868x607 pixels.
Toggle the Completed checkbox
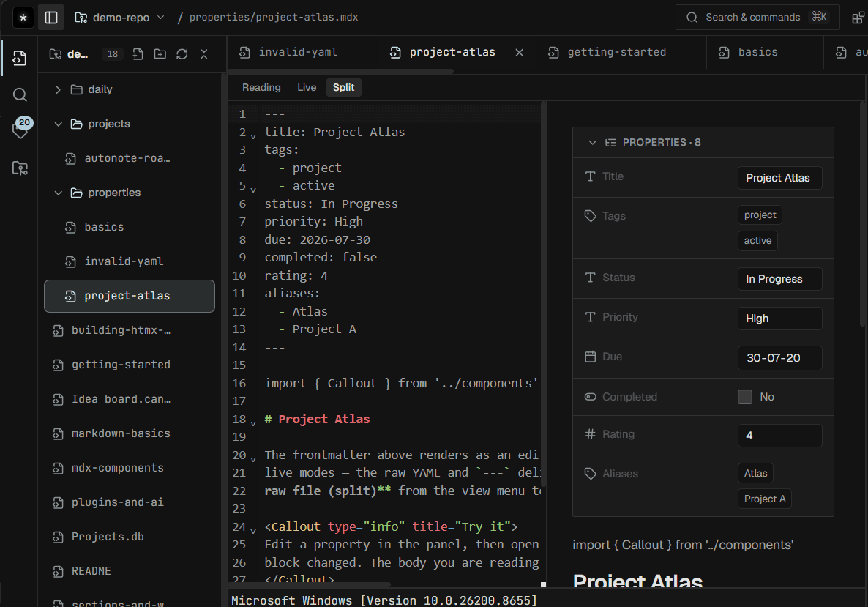pyautogui.click(x=744, y=397)
